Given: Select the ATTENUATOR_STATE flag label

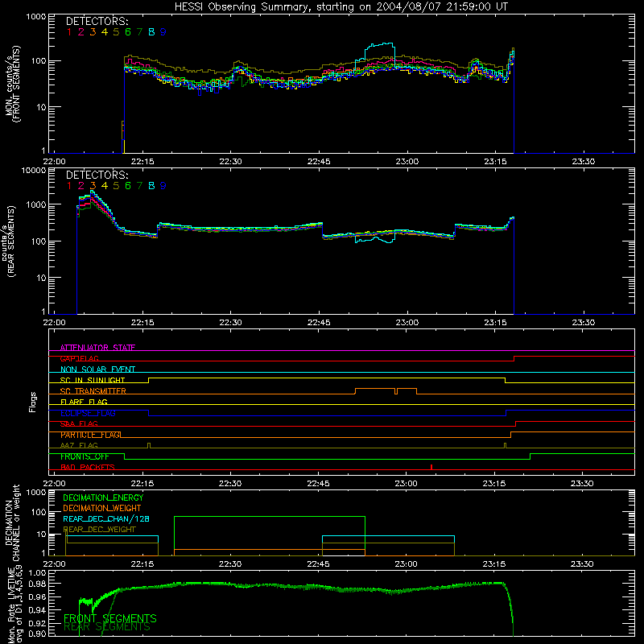Looking at the screenshot, I should click(x=97, y=348).
